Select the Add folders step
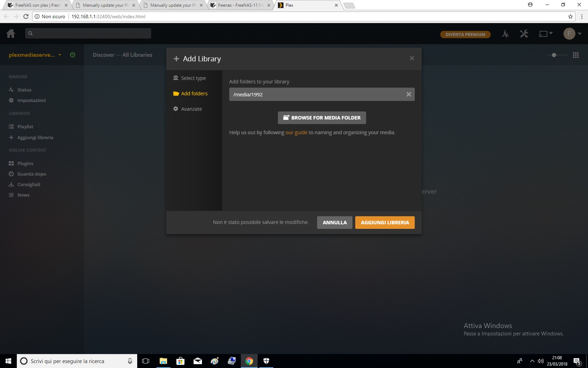 point(190,94)
